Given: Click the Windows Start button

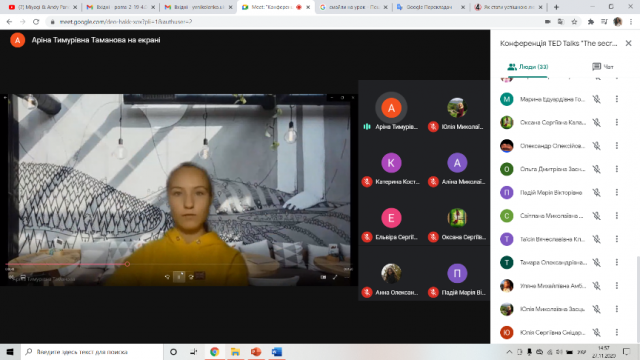Looking at the screenshot, I should 10,352.
